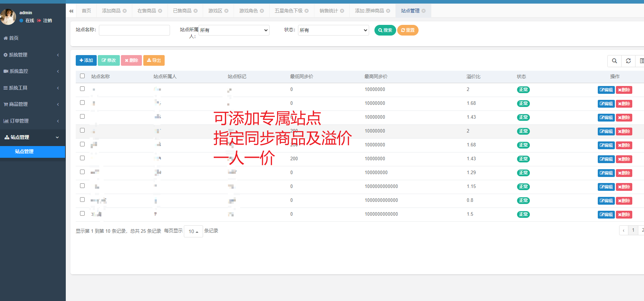Click the orange 重置 button
The image size is (644, 301).
(408, 30)
